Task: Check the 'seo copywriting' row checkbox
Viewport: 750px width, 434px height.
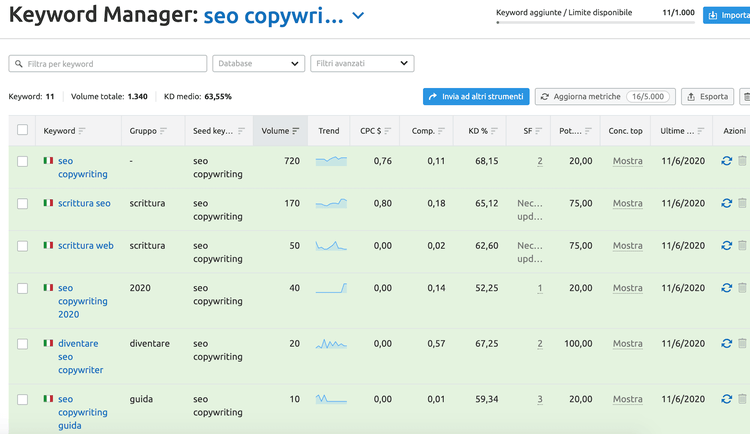Action: [x=22, y=161]
